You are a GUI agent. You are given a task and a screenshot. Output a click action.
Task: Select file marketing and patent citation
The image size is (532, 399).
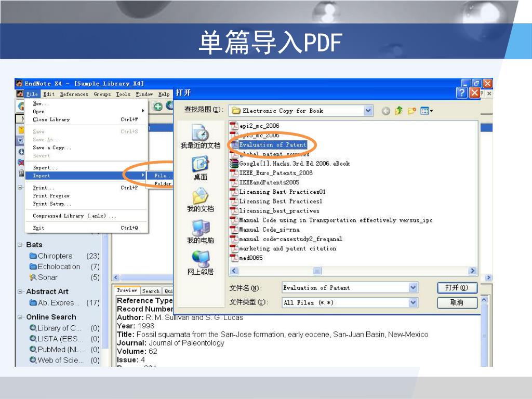tap(283, 249)
